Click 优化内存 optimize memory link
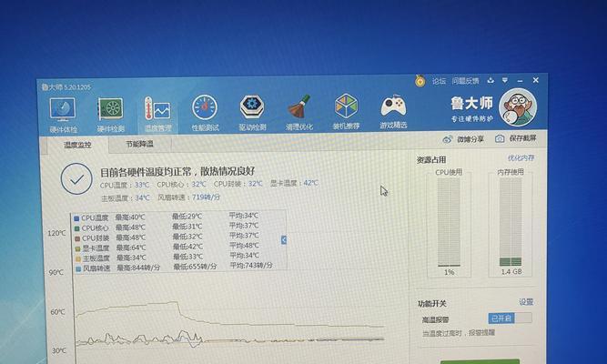This screenshot has width=607, height=364. coord(521,157)
